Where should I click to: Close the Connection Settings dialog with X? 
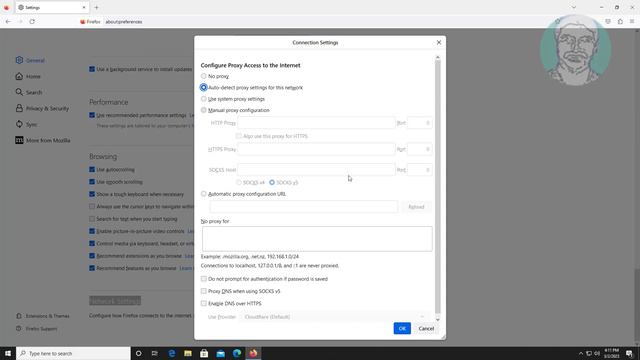(439, 42)
